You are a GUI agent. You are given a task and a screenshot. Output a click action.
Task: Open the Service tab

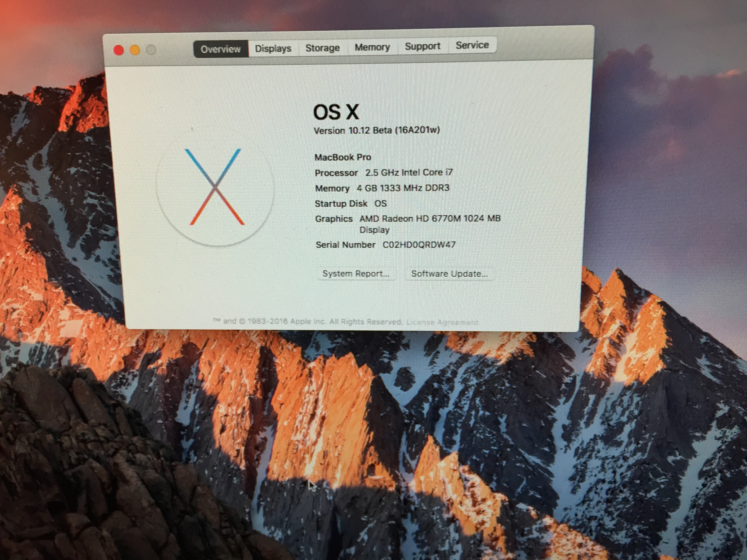point(472,45)
